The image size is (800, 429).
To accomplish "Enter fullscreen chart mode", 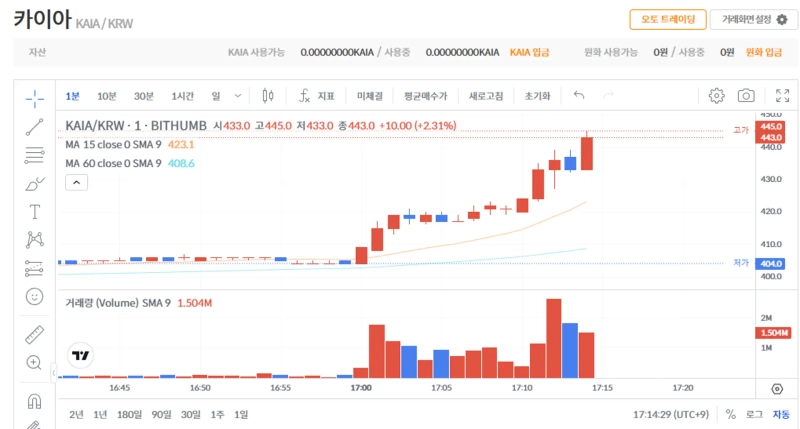I will click(783, 96).
